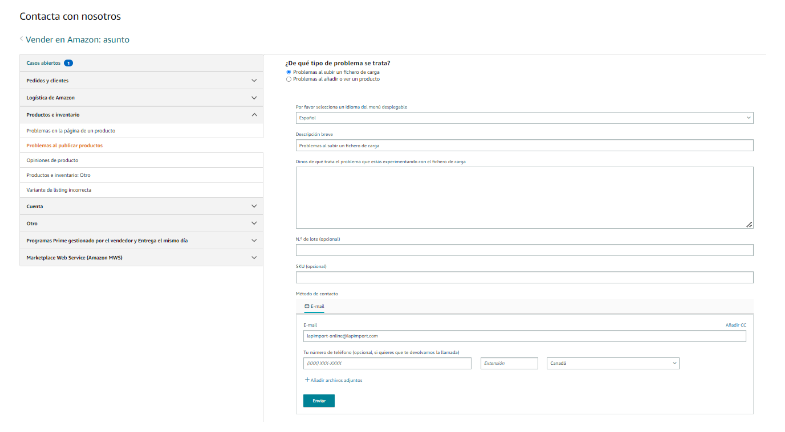Click the E-mail address input field
Viewport: 785px width, 432px height.
pos(524,336)
